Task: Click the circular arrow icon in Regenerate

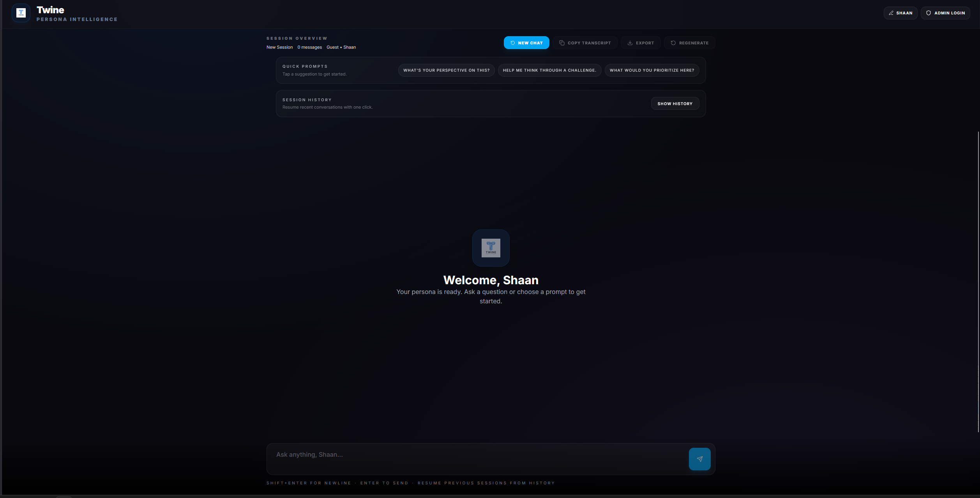Action: [x=673, y=43]
